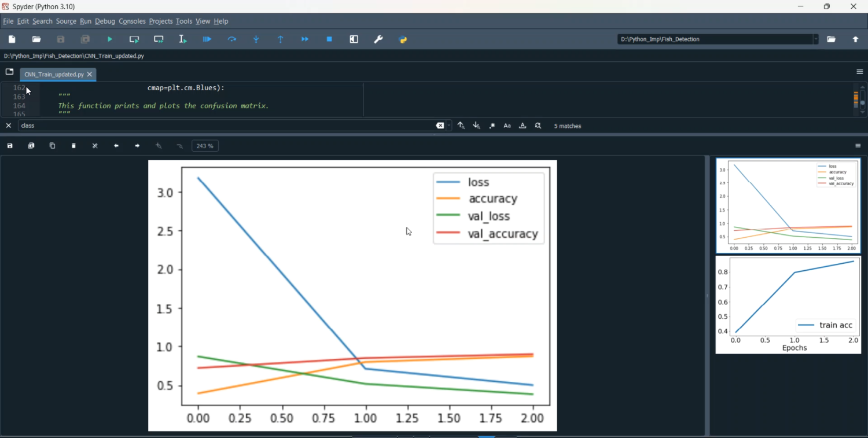Open the Consoles menu
868x438 pixels.
click(132, 21)
